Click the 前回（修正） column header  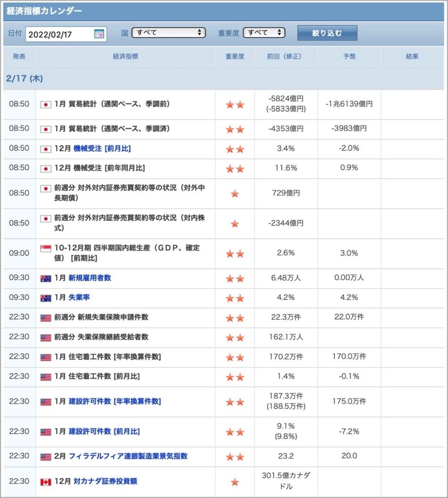click(286, 56)
